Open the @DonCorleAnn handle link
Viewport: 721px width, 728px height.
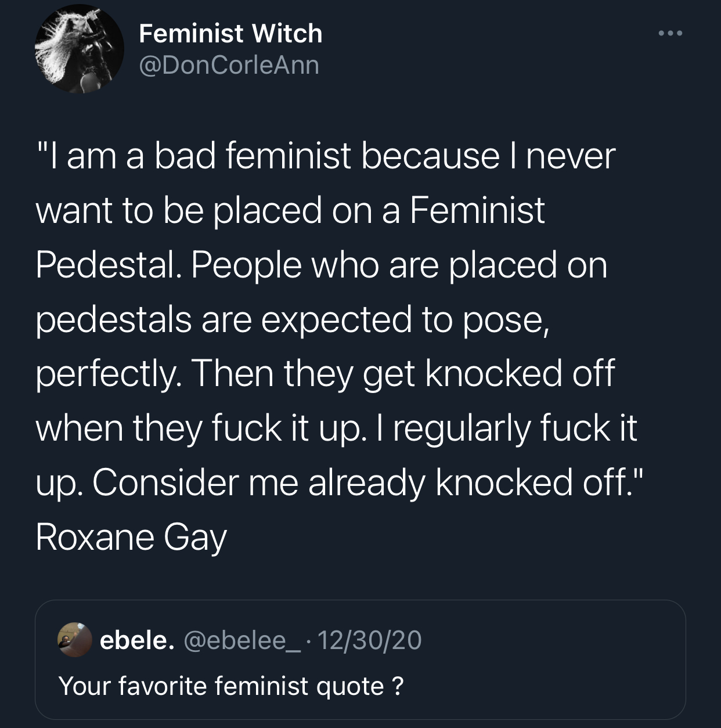(229, 65)
